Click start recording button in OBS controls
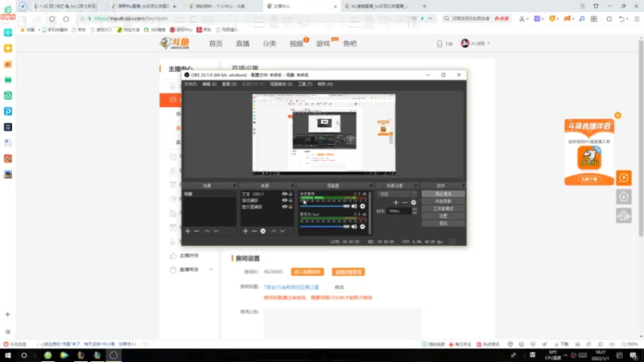Viewport: 644px width, 362px height. (444, 201)
